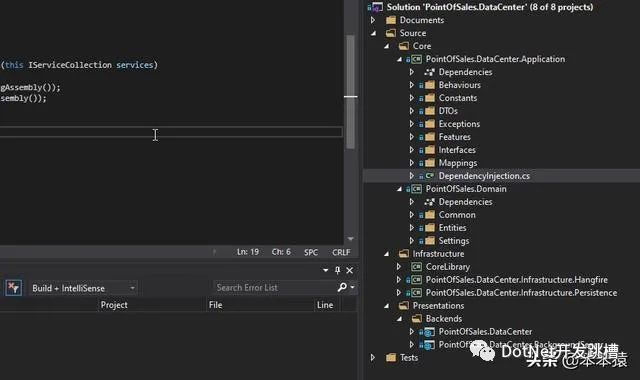Click the Dependencies icon under Application project
The width and height of the screenshot is (640, 380).
click(429, 72)
